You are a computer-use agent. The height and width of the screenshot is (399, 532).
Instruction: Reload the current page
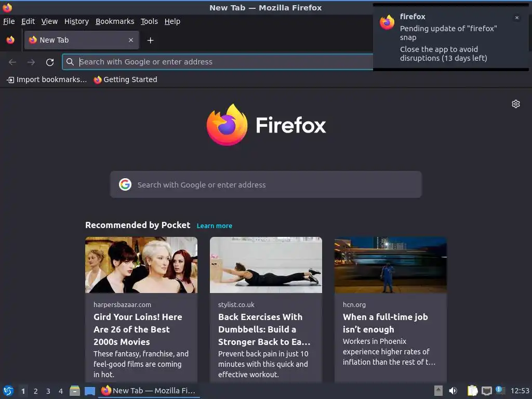[x=50, y=62]
